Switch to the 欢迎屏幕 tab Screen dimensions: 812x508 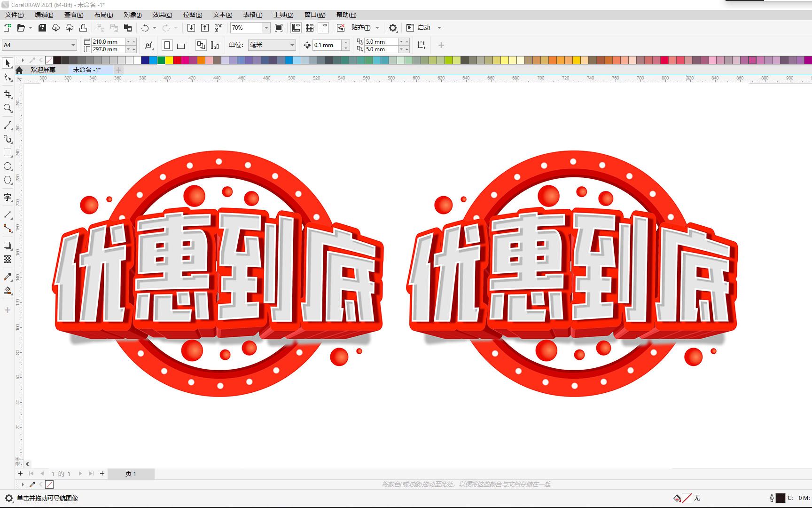coord(43,69)
